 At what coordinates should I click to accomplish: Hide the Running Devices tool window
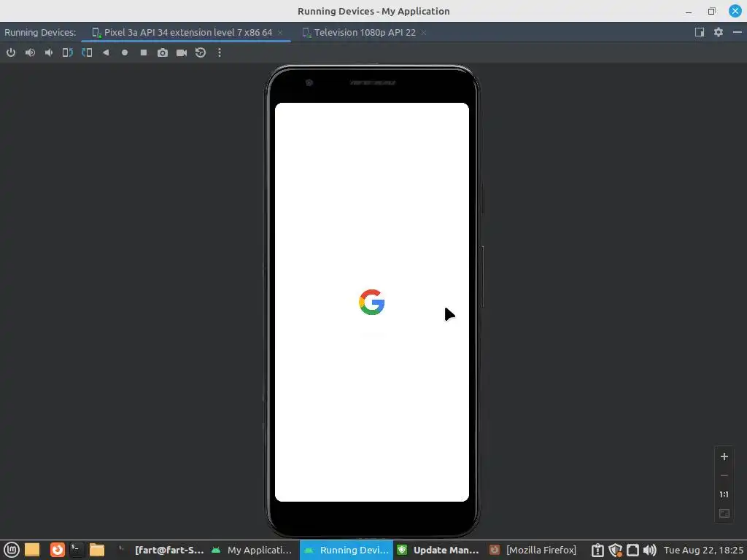click(x=738, y=32)
